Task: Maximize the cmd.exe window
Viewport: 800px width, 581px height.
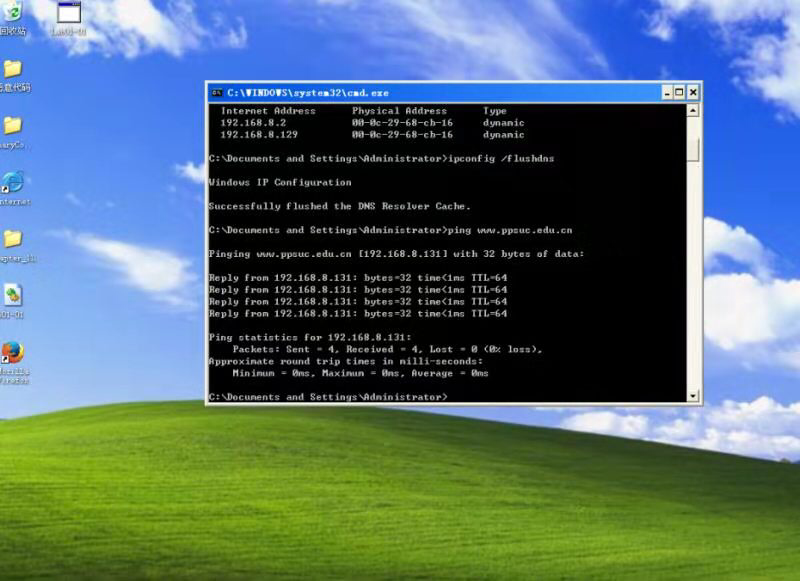Action: click(679, 92)
